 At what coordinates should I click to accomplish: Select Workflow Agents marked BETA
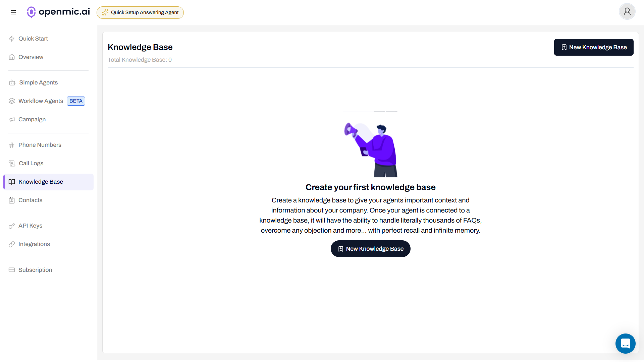40,101
